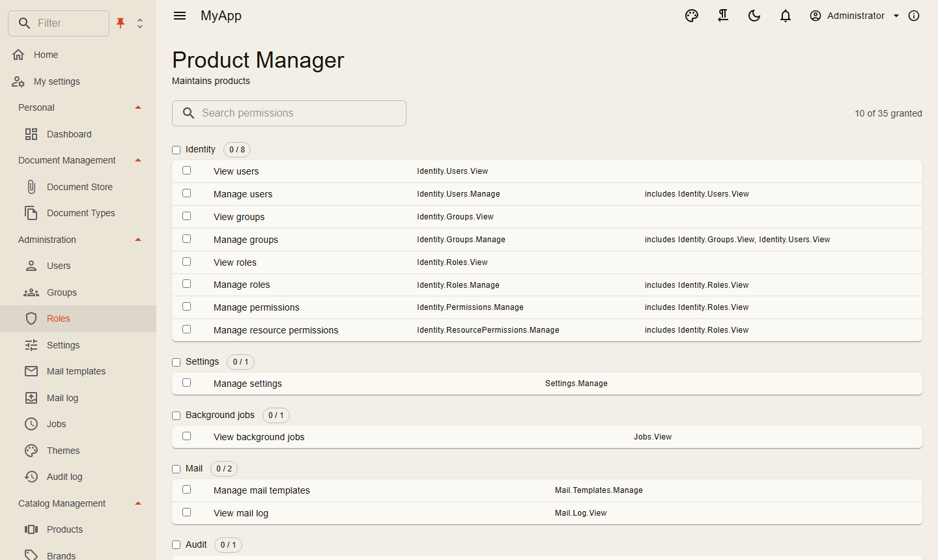Viewport: 938px width, 560px height.
Task: Click the Jobs.View code text
Action: pyautogui.click(x=653, y=437)
